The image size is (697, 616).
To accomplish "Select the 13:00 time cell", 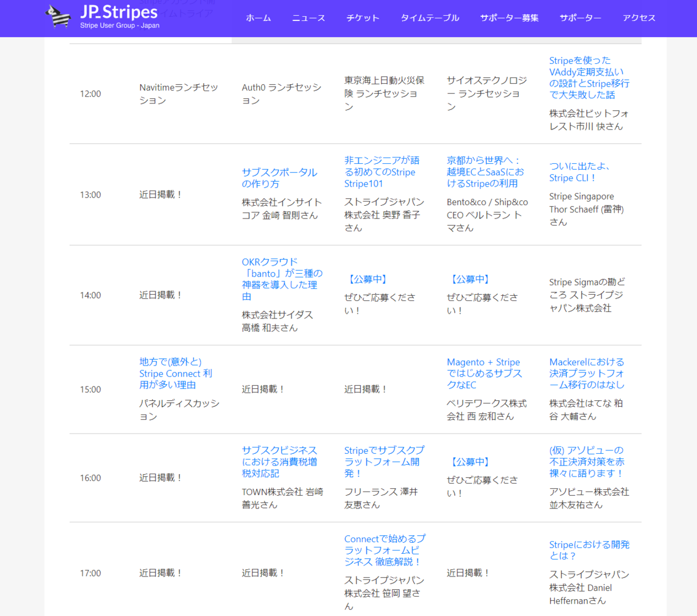I will pos(91,195).
